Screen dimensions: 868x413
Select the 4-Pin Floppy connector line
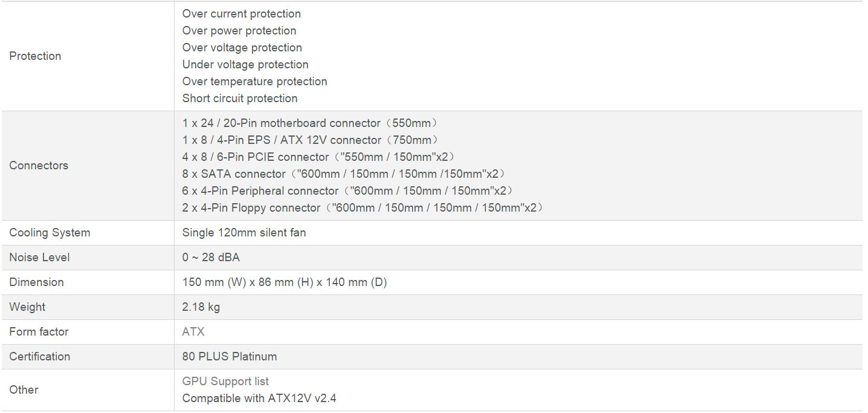point(362,208)
